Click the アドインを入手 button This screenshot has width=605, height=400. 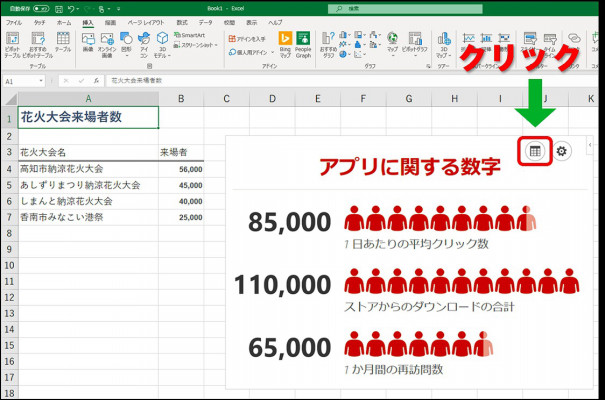(x=245, y=38)
